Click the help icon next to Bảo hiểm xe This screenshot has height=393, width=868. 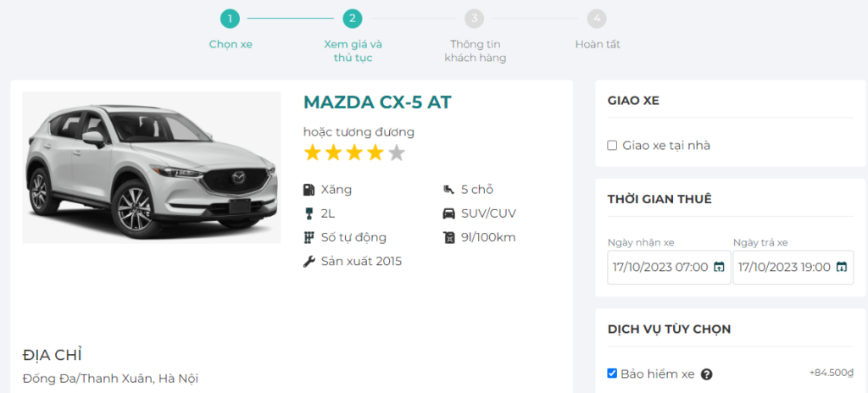click(x=706, y=374)
